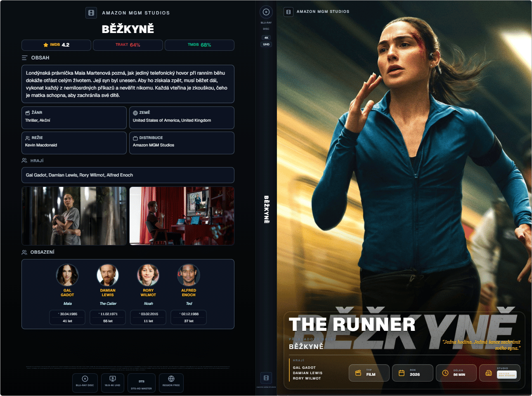Select the TRAKT 64% rating badge

128,45
